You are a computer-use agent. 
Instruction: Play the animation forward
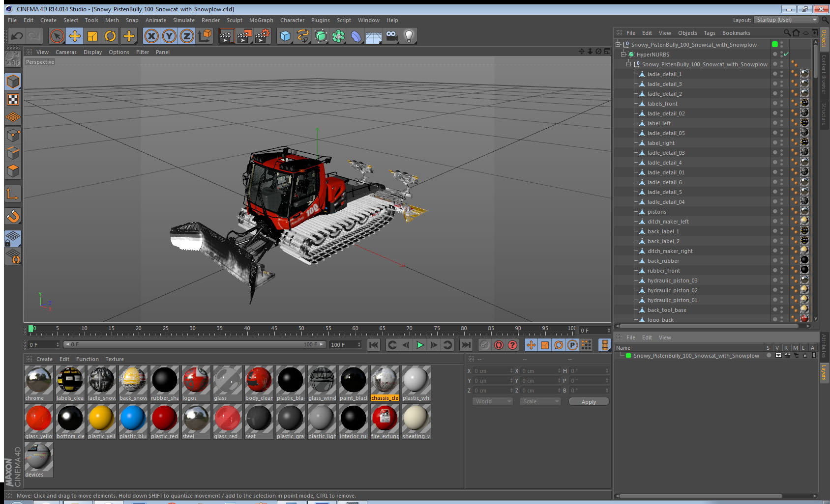click(420, 345)
